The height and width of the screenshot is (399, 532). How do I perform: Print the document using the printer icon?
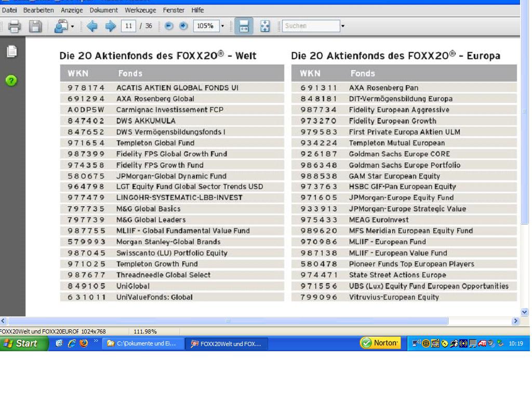14,26
